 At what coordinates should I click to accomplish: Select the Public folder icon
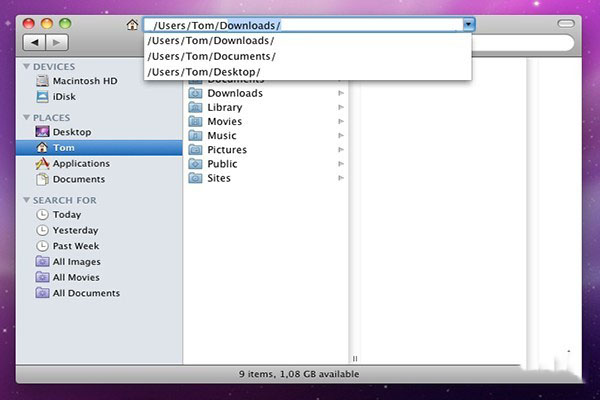(195, 164)
